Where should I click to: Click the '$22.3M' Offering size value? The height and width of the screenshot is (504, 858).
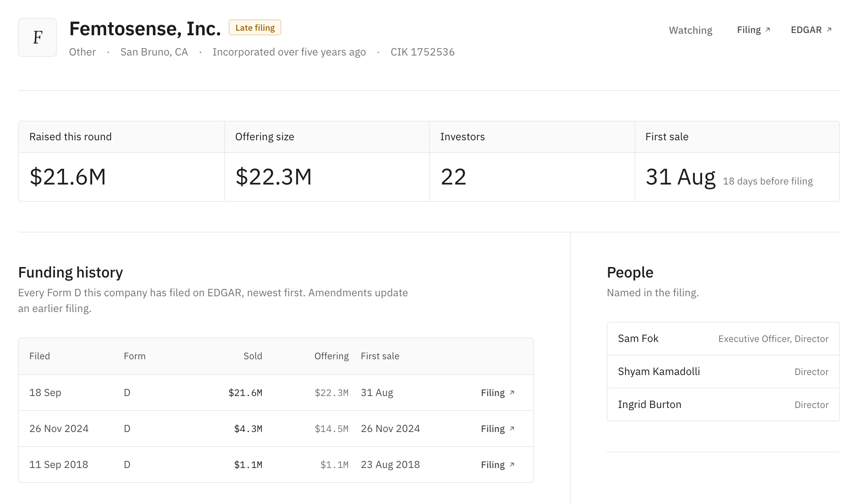click(x=273, y=177)
